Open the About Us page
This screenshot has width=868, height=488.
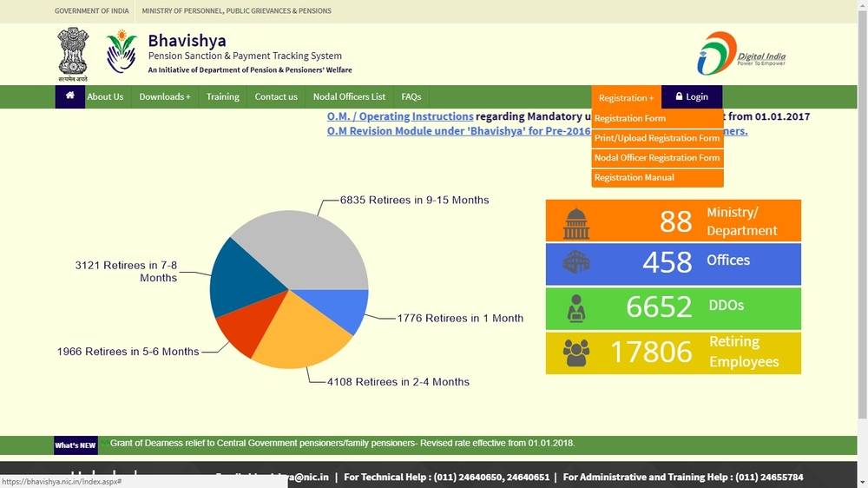(105, 96)
